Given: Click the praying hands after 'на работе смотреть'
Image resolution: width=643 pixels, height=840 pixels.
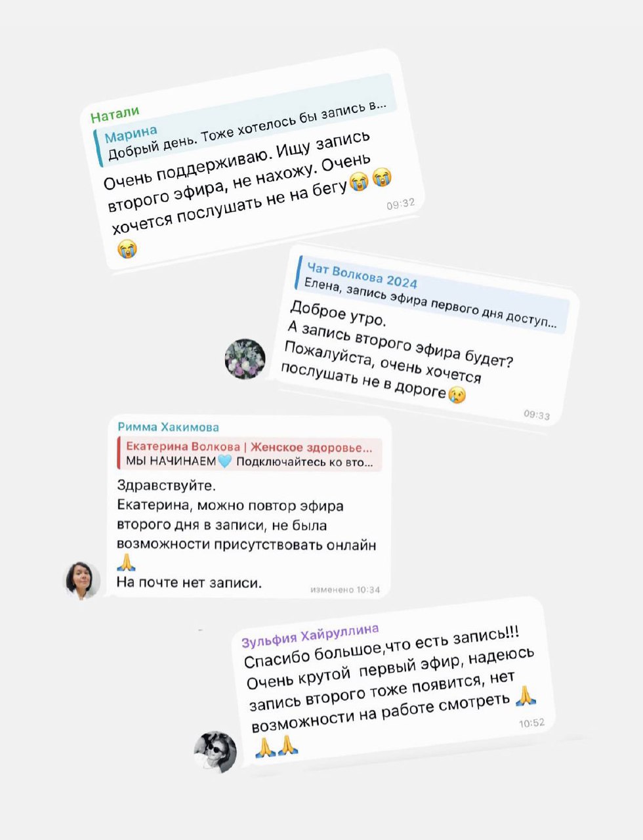Looking at the screenshot, I should [526, 695].
